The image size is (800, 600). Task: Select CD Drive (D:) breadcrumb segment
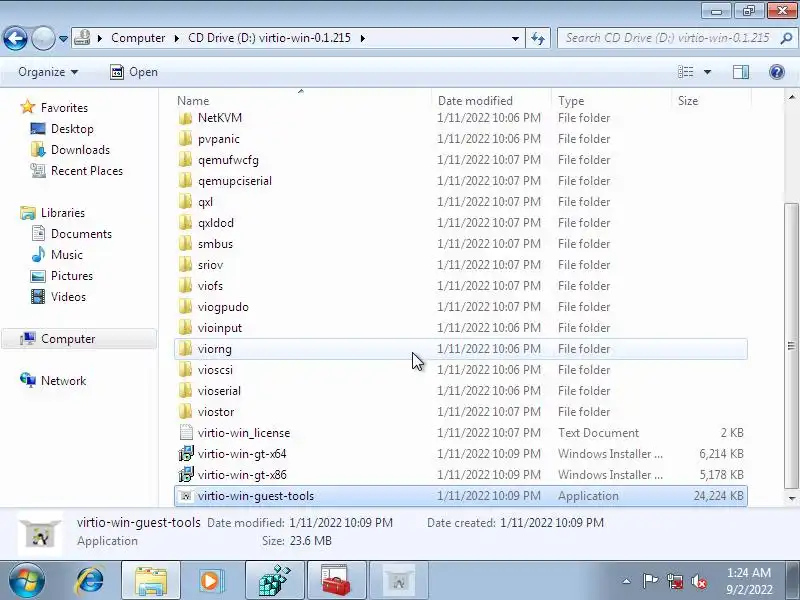pos(269,38)
